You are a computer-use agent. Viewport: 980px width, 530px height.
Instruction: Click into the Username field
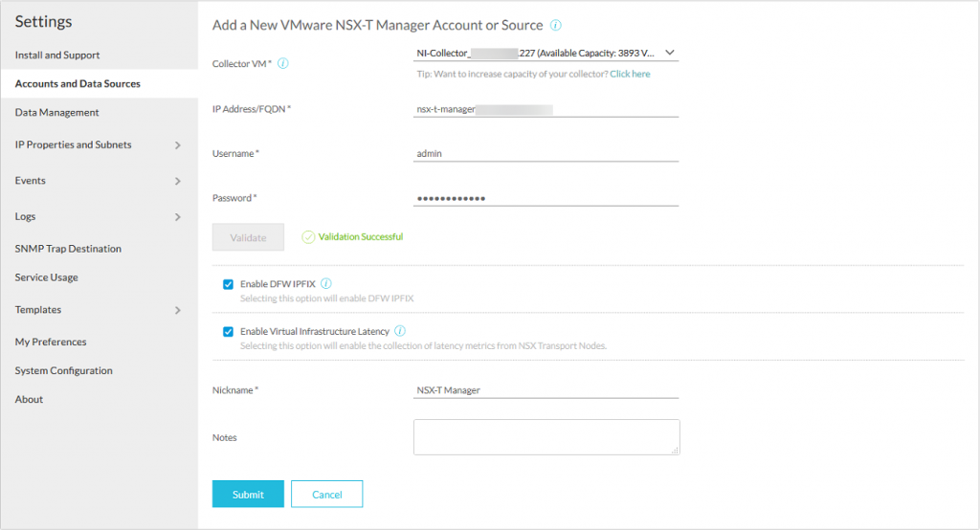[546, 154]
